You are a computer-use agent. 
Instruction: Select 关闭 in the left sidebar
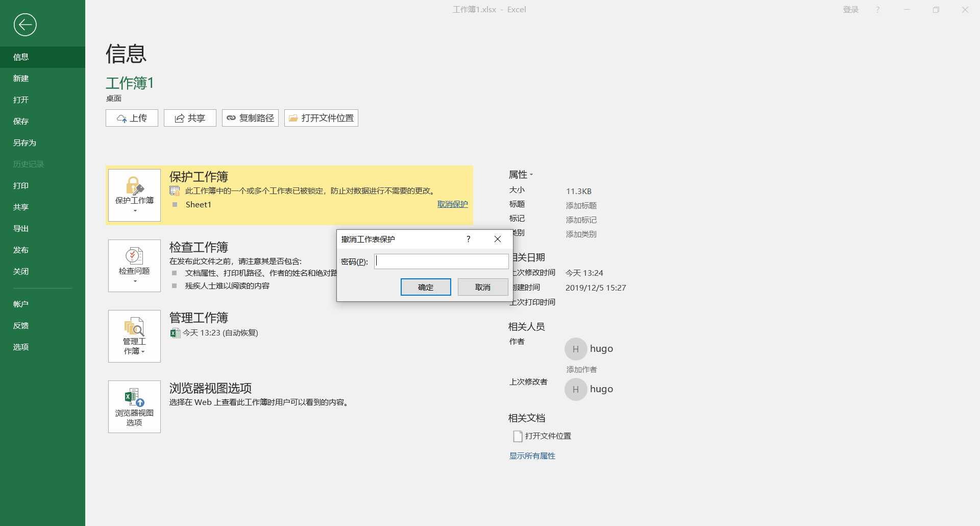[42, 272]
